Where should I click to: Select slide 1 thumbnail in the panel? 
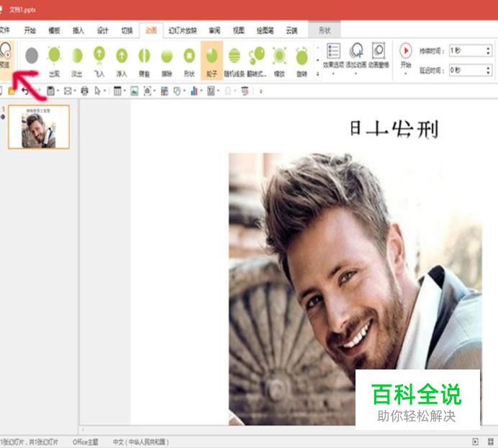coord(39,127)
